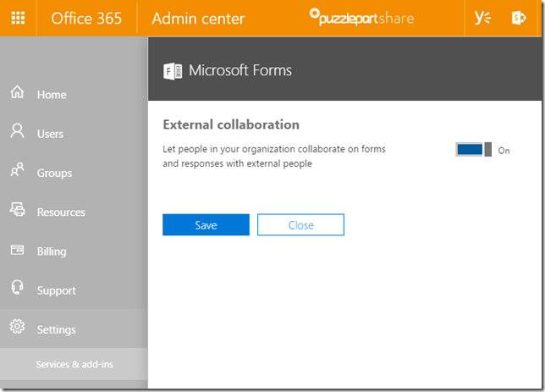
Task: Click the 'Let people in your organization' description
Action: [x=274, y=156]
